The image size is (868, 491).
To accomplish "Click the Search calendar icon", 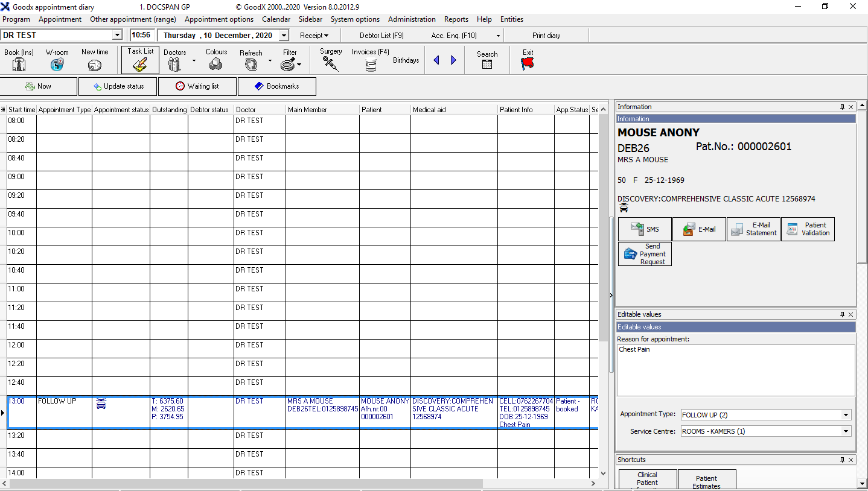I will click(x=487, y=64).
